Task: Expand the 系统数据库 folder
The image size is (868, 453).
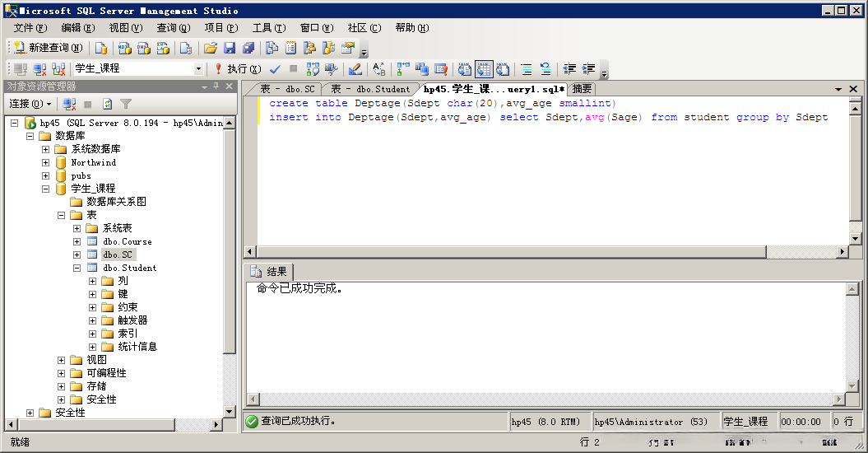Action: tap(46, 149)
